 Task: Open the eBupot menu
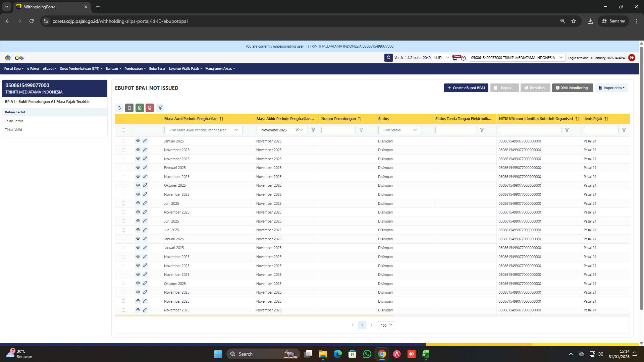[49, 69]
